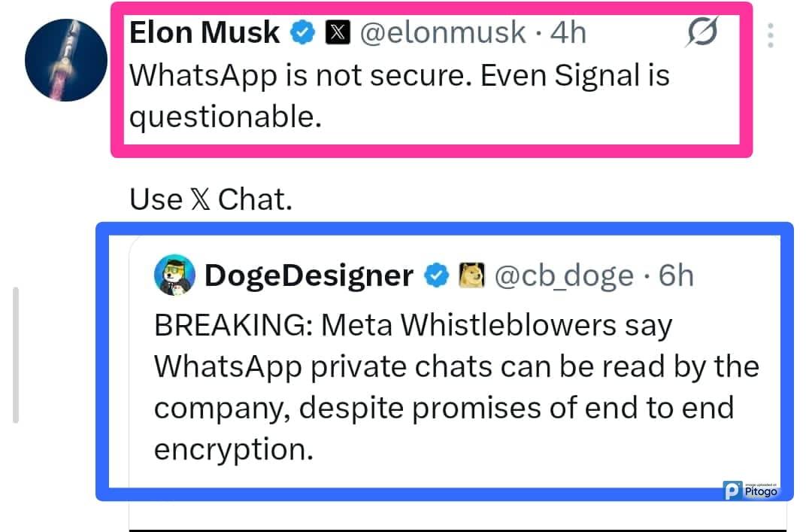This screenshot has height=532, width=812.
Task: Open the DogeDesigner display name
Action: click(x=308, y=275)
